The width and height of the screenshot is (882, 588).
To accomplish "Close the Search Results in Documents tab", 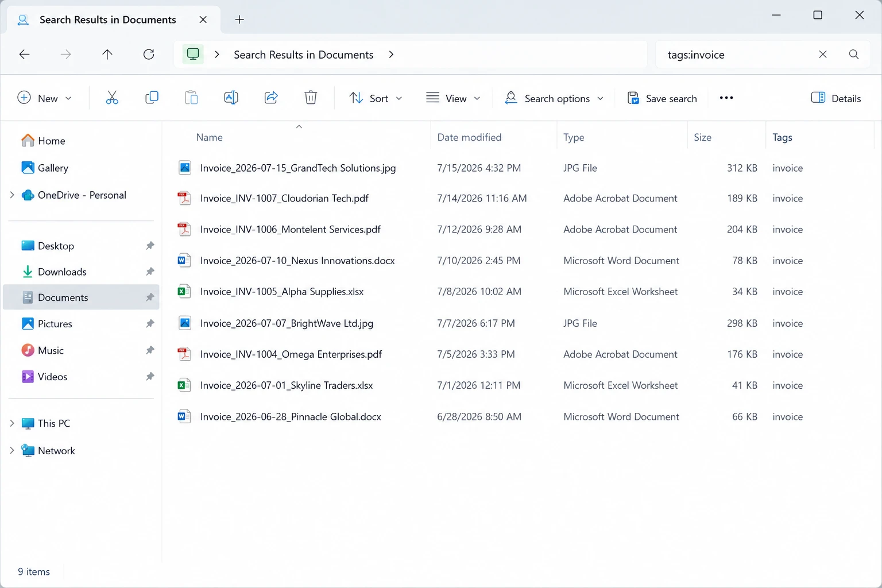I will pyautogui.click(x=203, y=20).
